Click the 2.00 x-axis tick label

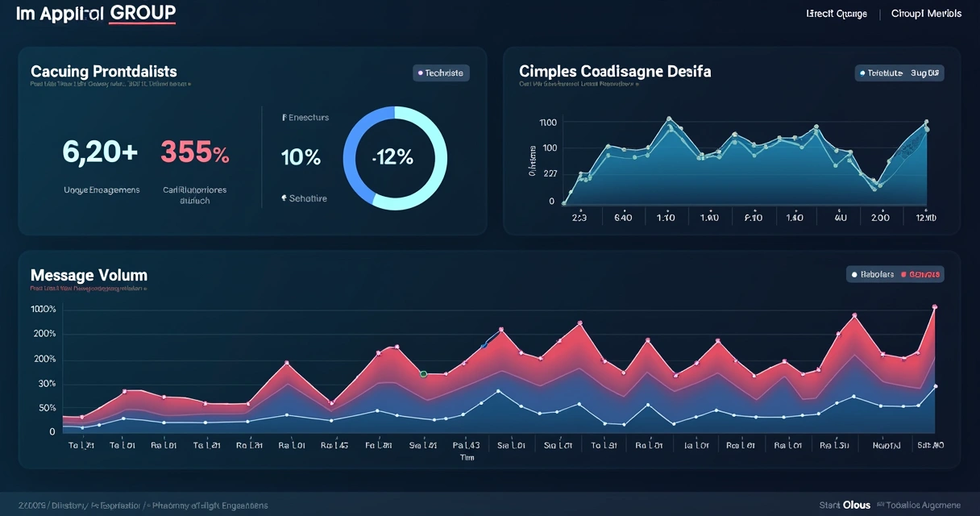[x=880, y=218]
